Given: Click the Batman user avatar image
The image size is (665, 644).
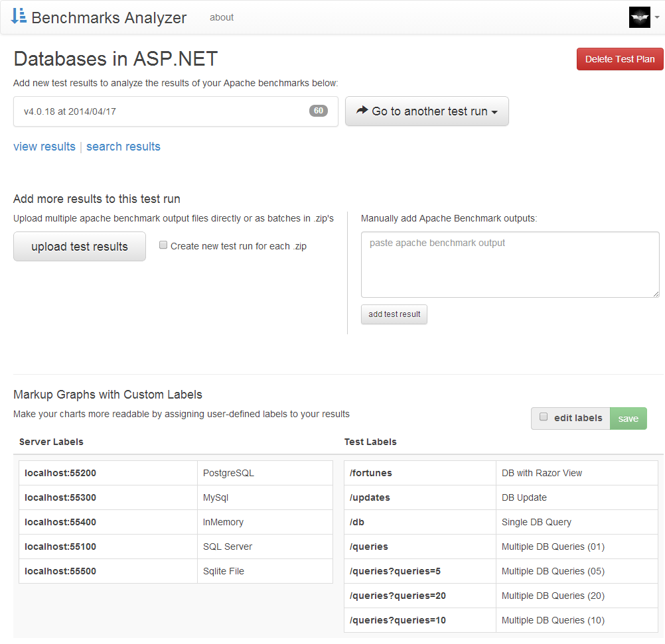Looking at the screenshot, I should click(x=639, y=17).
